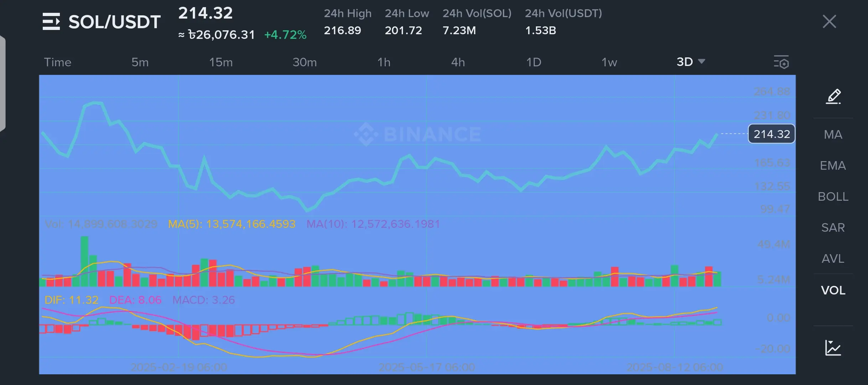
Task: Click the DEA: 8.06 readout
Action: [x=135, y=300]
